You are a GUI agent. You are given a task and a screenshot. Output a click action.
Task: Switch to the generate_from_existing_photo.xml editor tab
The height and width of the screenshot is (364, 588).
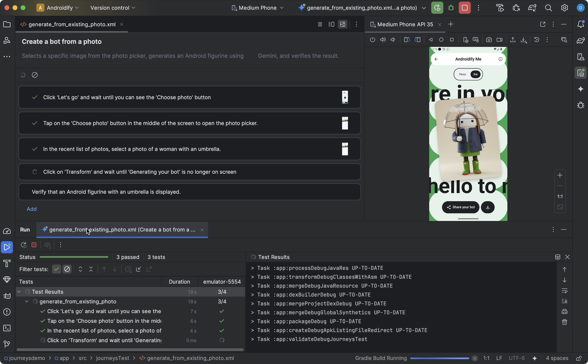coord(70,24)
